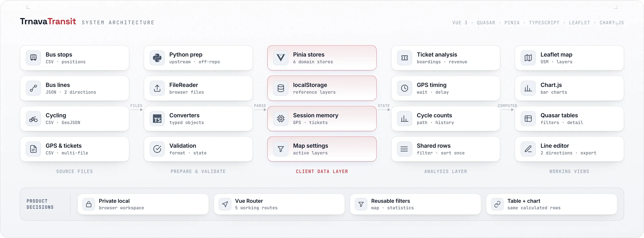Click the padlock icon on Private local
This screenshot has width=644, height=238.
click(89, 204)
